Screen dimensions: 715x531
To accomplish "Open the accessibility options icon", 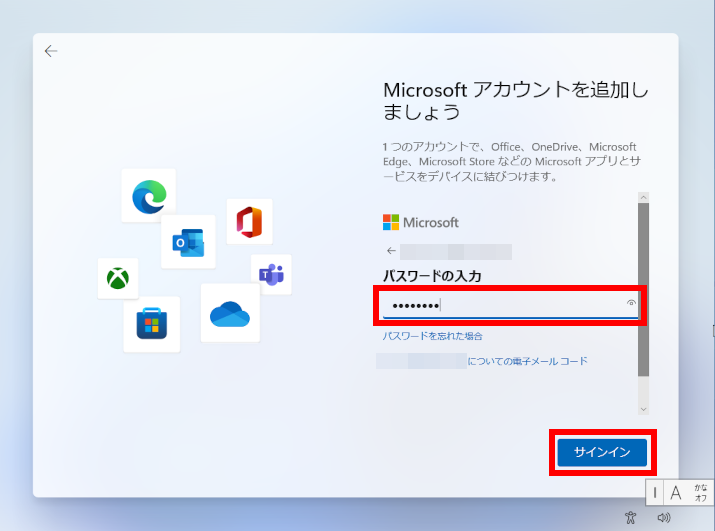I will [x=629, y=517].
